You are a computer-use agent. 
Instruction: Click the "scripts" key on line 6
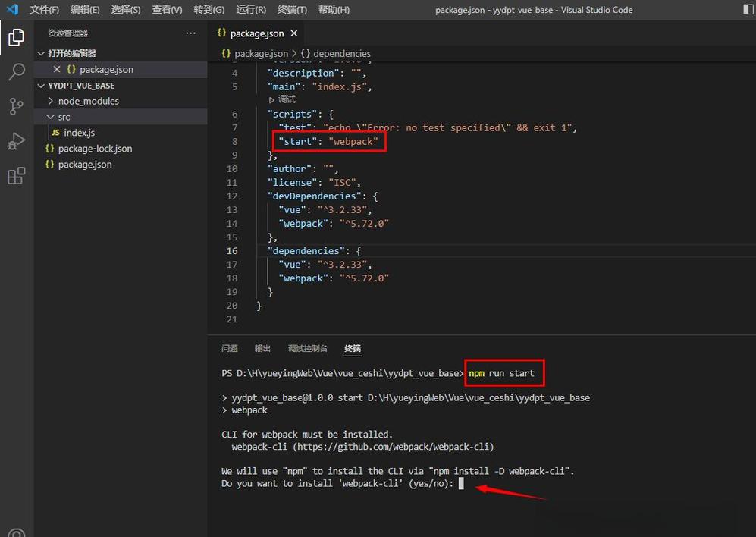tap(293, 115)
